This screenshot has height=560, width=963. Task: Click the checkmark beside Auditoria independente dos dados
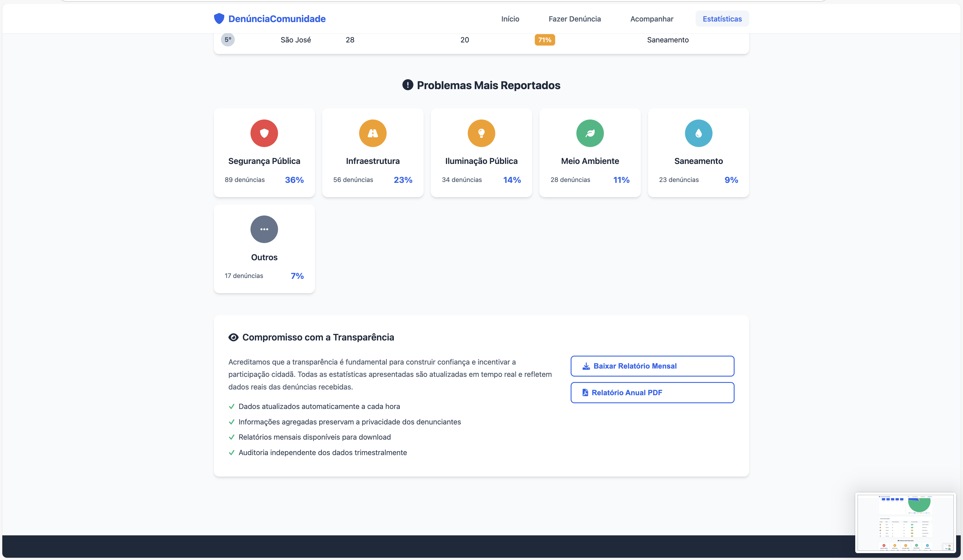pyautogui.click(x=232, y=453)
